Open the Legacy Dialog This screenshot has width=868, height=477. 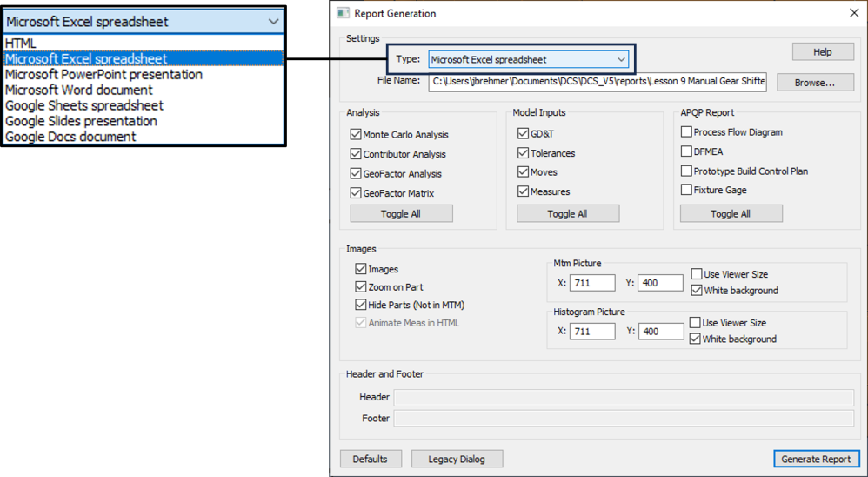[457, 460]
